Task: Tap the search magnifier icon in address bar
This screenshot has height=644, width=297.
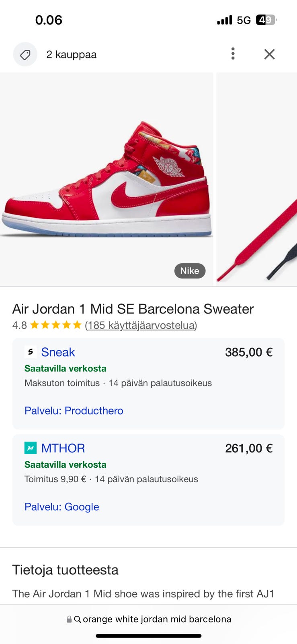Action: [x=78, y=619]
